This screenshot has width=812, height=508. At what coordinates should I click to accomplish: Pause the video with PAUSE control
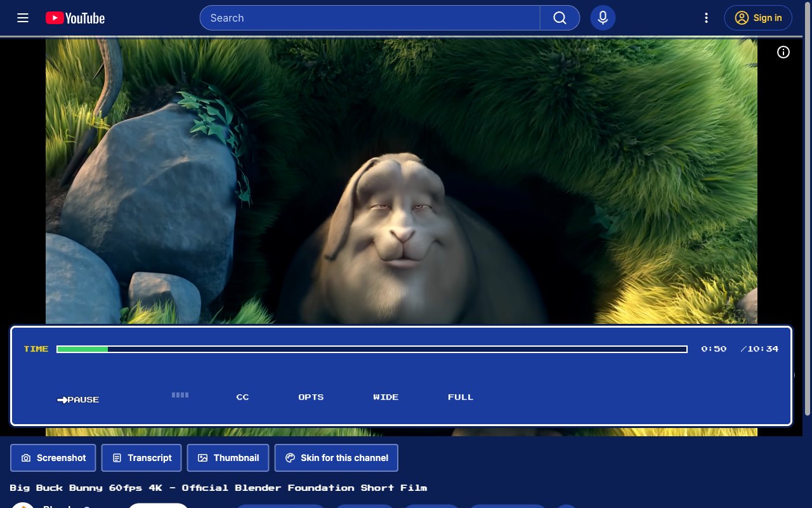point(78,399)
